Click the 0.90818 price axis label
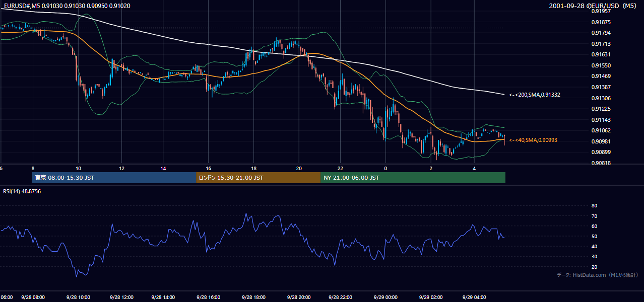Image resolution: width=644 pixels, height=302 pixels. [601, 163]
